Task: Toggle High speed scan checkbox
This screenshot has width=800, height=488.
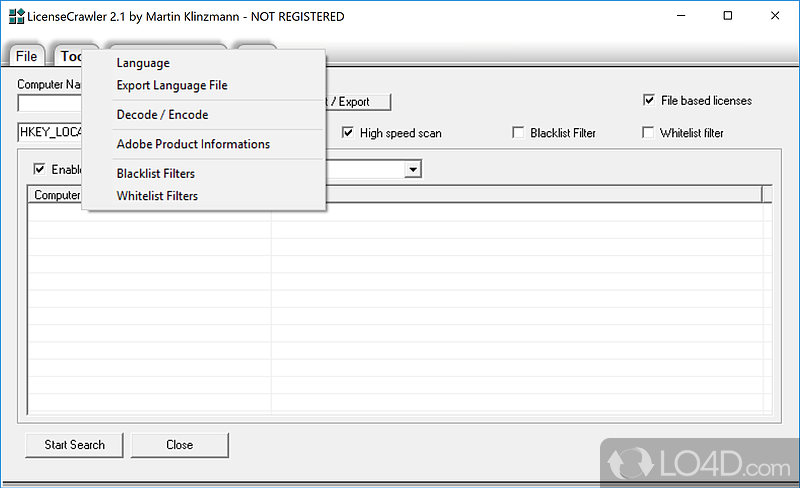Action: 347,133
